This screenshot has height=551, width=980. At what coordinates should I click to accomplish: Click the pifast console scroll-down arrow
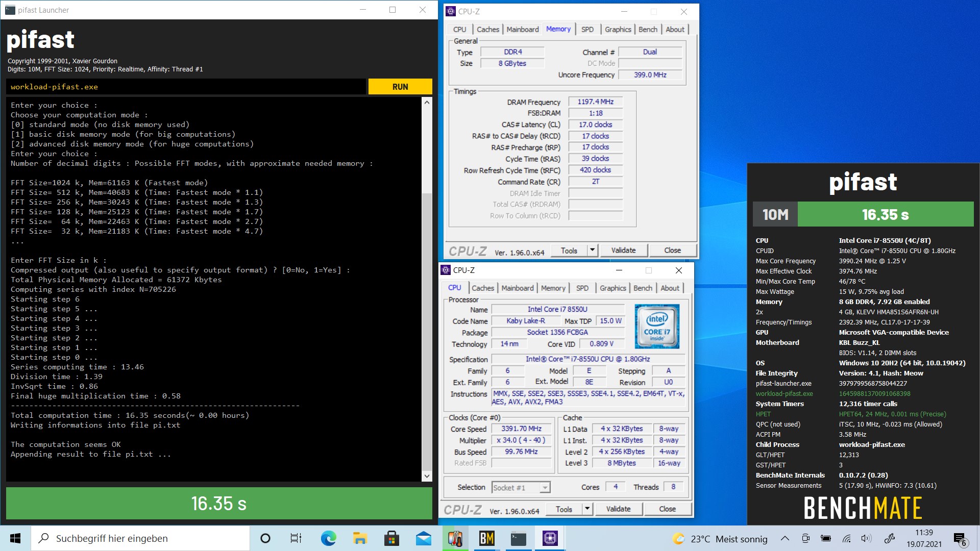[427, 476]
